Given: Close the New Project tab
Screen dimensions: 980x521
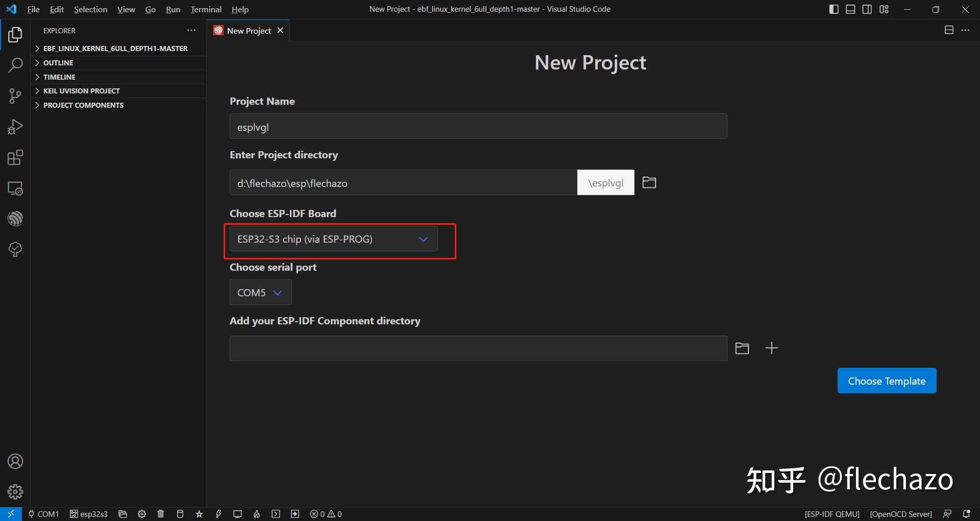Looking at the screenshot, I should [x=280, y=31].
